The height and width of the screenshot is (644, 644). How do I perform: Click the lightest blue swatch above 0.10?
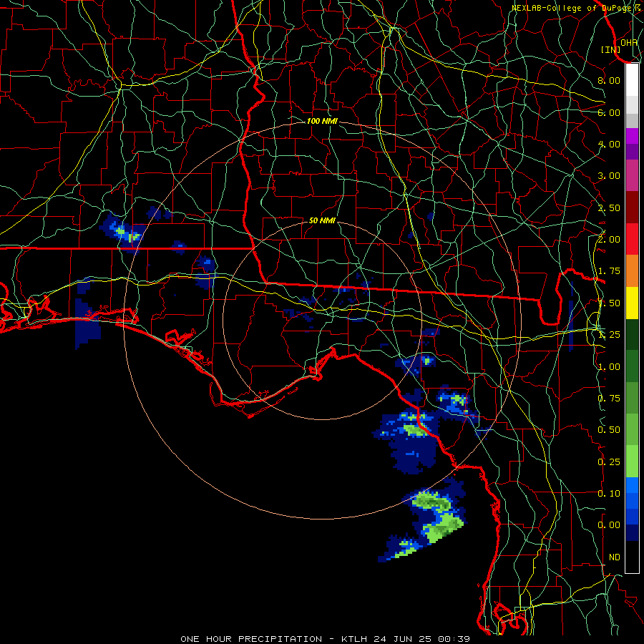coord(632,485)
